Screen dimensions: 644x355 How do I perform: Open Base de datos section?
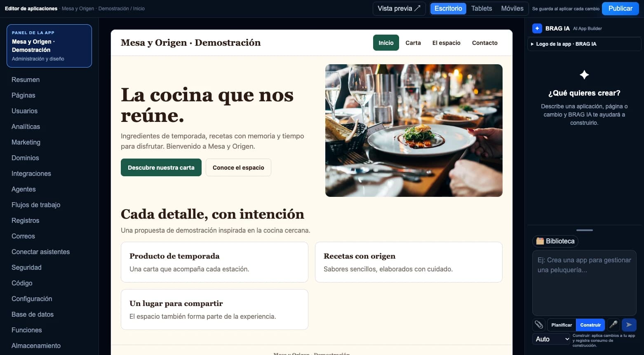click(33, 315)
